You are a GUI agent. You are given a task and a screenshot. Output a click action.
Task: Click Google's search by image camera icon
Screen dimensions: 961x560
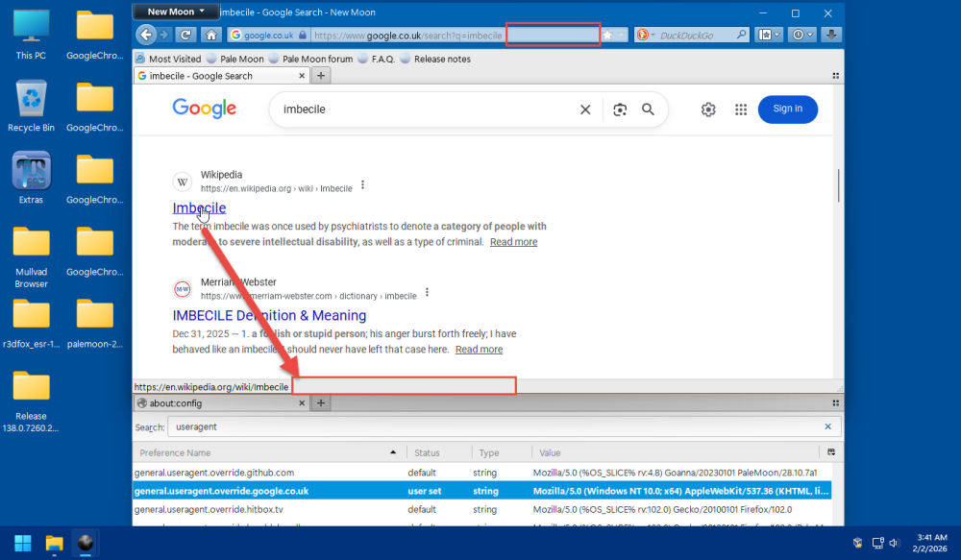click(620, 110)
